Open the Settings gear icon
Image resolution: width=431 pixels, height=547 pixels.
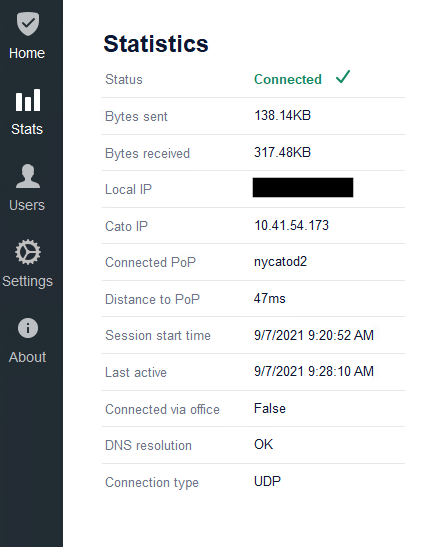click(x=28, y=252)
